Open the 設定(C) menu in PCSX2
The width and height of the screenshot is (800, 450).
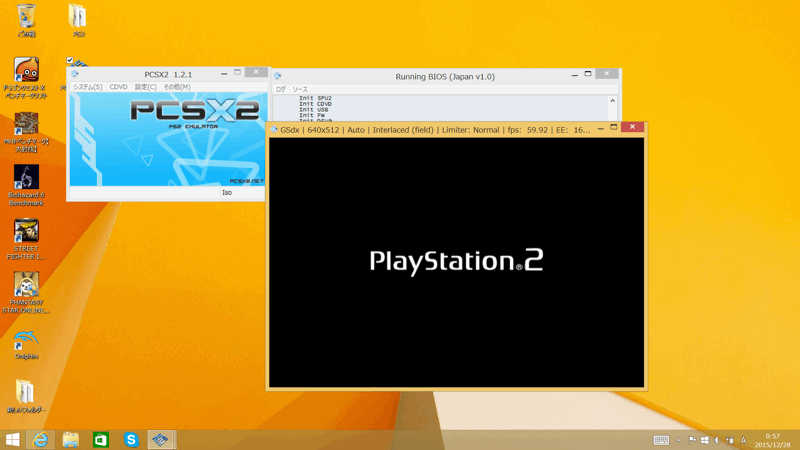[146, 87]
